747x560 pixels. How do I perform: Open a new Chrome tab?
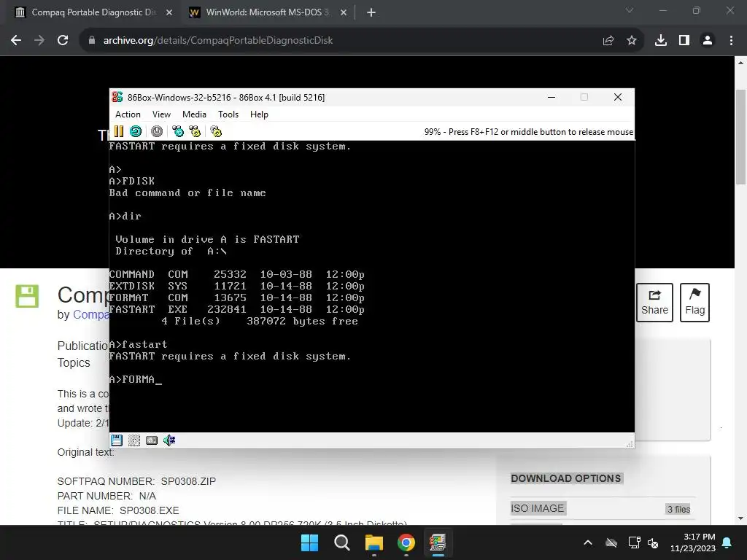(x=371, y=12)
